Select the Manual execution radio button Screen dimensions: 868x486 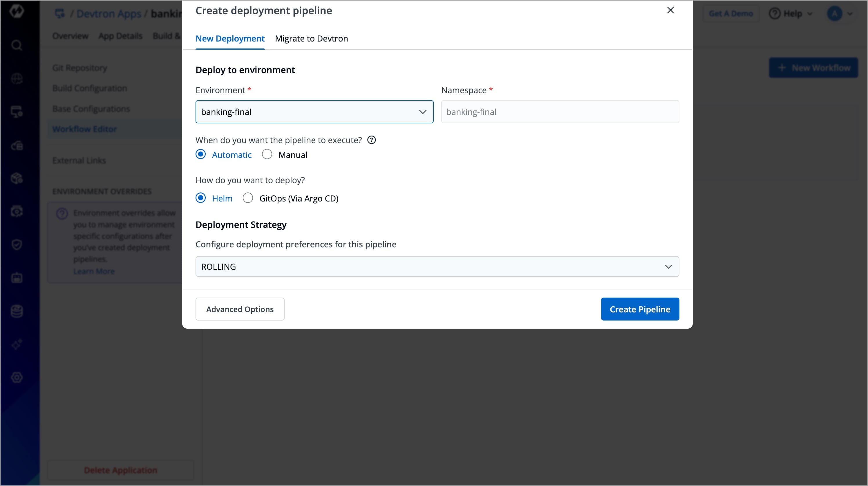click(267, 154)
